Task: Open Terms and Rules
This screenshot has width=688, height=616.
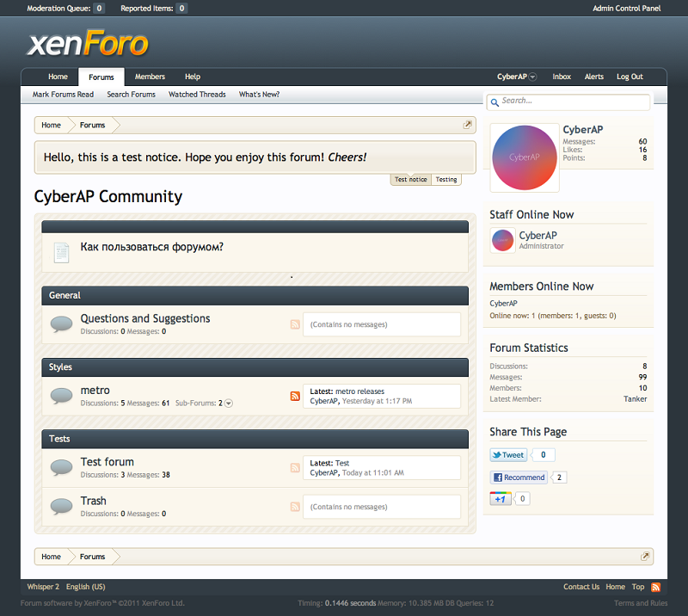Action: click(641, 603)
